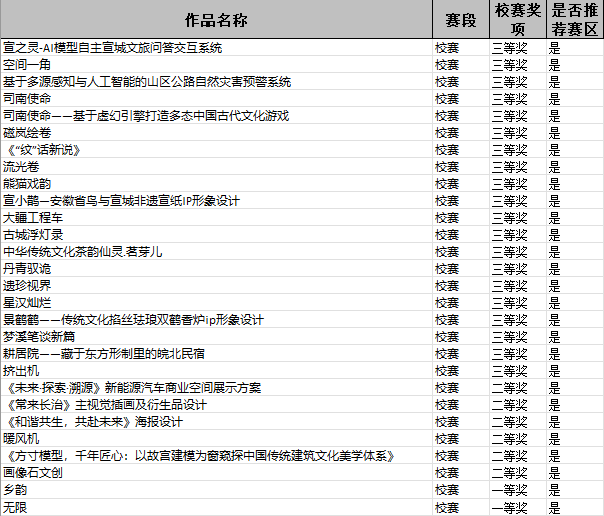Click the 校赛 cell in the 无限 row
The height and width of the screenshot is (516, 604).
(447, 507)
